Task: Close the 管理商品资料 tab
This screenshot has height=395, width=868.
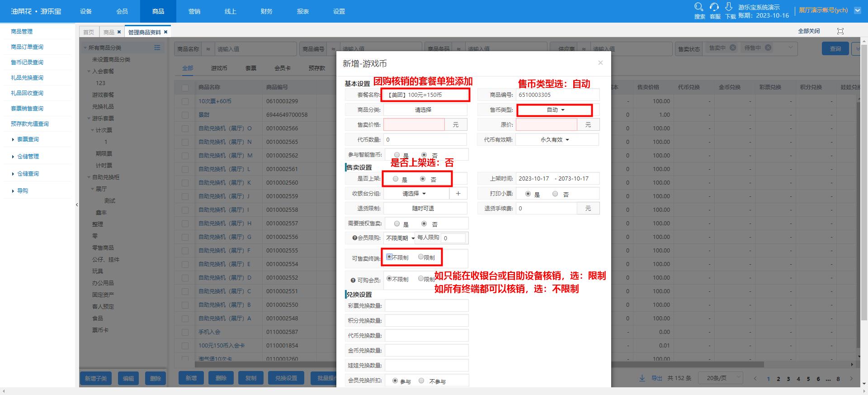Action: pos(165,32)
